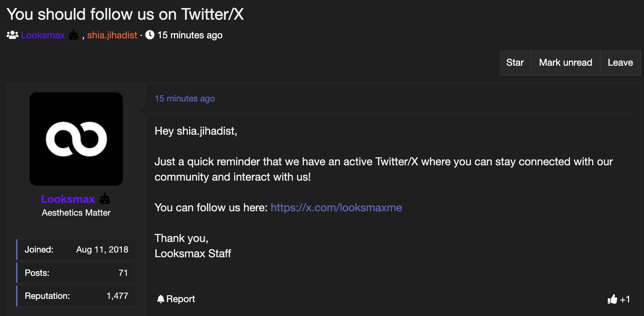
Task: Click the group members icon beside thread participants
Action: click(12, 35)
